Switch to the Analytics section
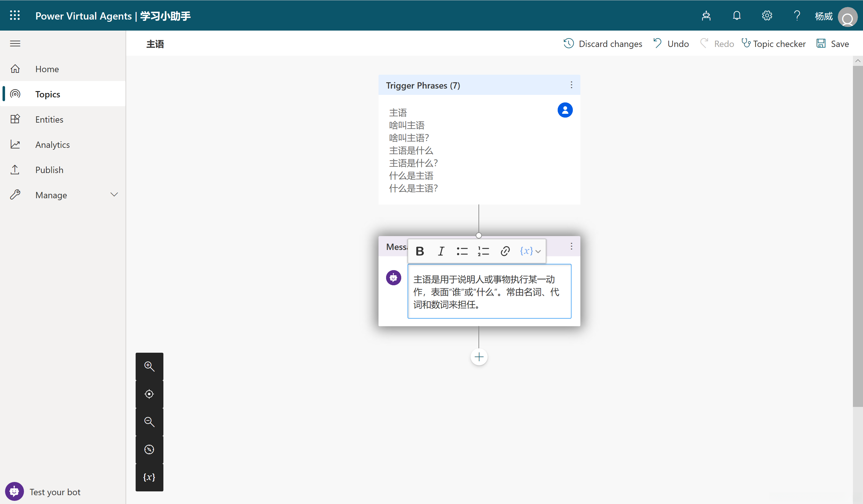This screenshot has height=504, width=863. 52,144
